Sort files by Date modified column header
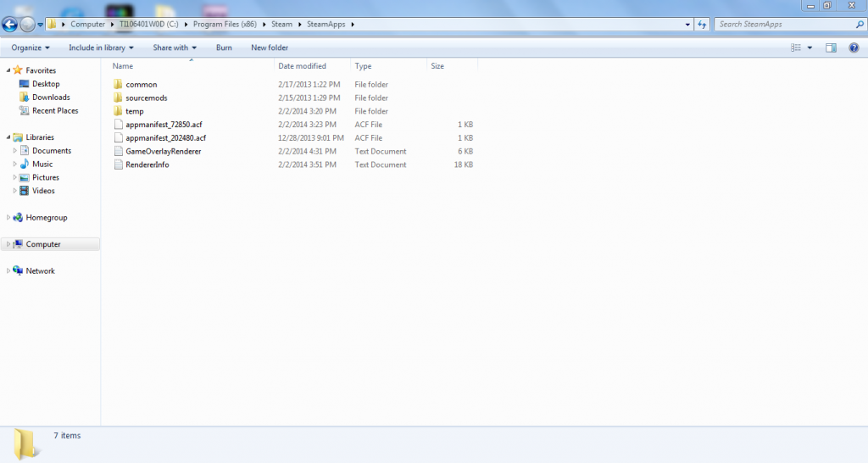 (302, 66)
